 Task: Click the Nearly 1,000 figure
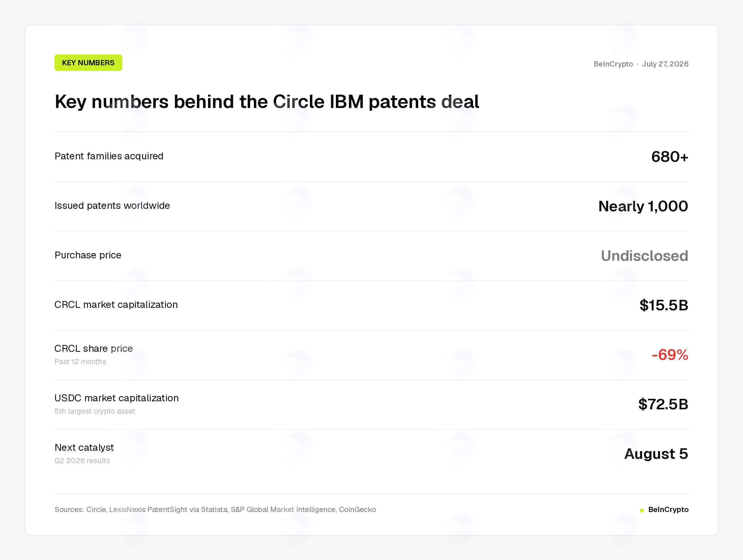tap(643, 206)
